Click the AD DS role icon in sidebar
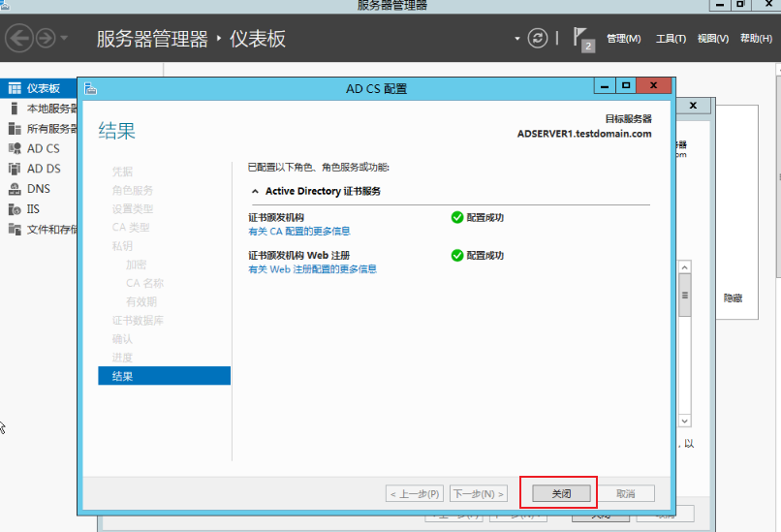This screenshot has width=781, height=532. click(15, 169)
